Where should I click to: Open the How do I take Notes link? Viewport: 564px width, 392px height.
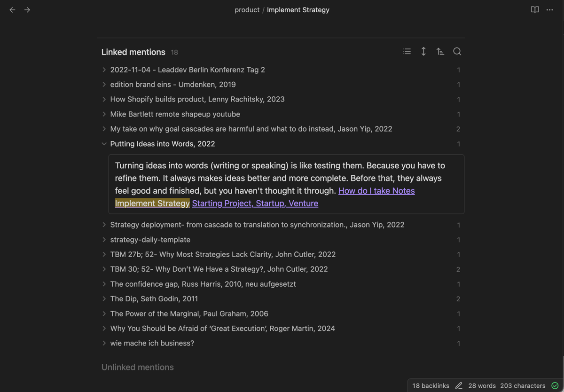coord(376,191)
